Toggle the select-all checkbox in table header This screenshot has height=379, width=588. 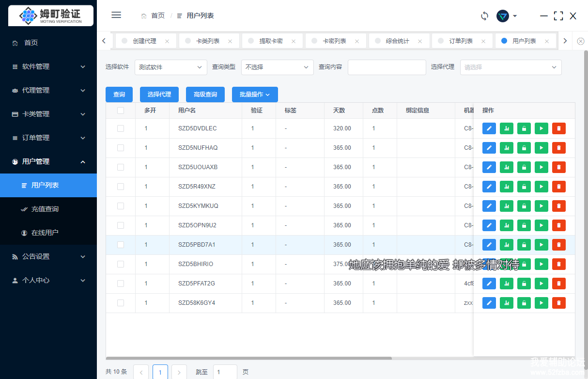pyautogui.click(x=121, y=111)
